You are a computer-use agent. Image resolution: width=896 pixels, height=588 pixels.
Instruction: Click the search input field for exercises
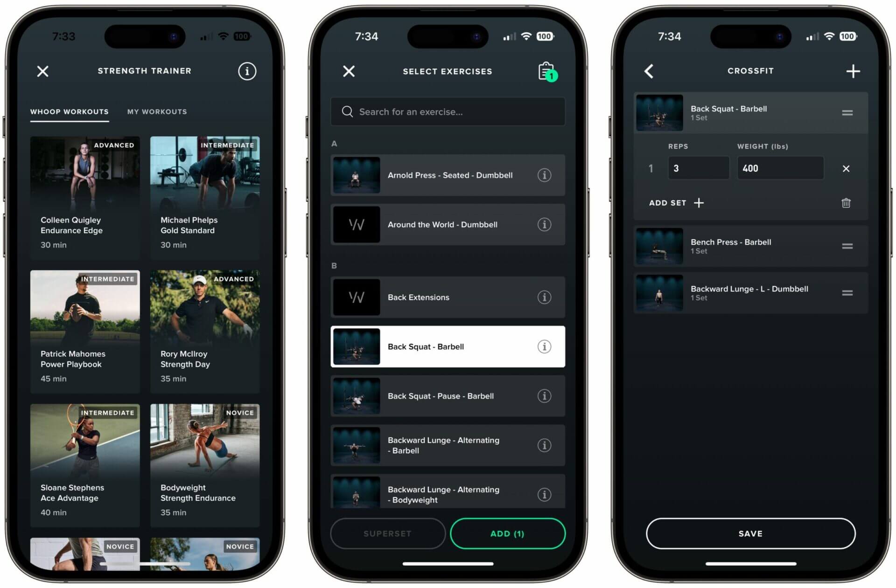[448, 111]
